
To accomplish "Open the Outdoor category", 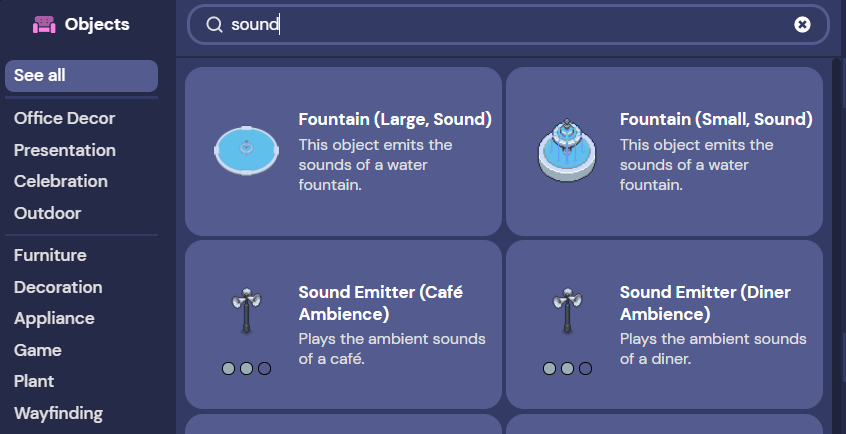I will click(47, 213).
